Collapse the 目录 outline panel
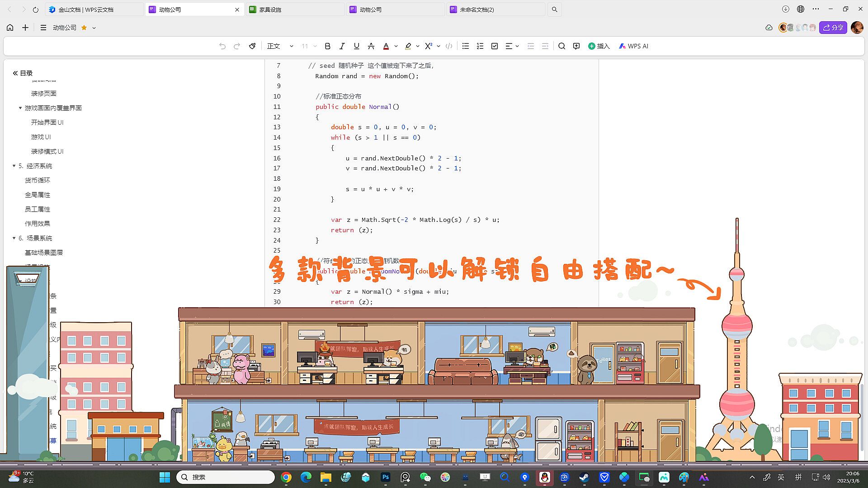Viewport: 868px width, 488px height. pos(15,73)
